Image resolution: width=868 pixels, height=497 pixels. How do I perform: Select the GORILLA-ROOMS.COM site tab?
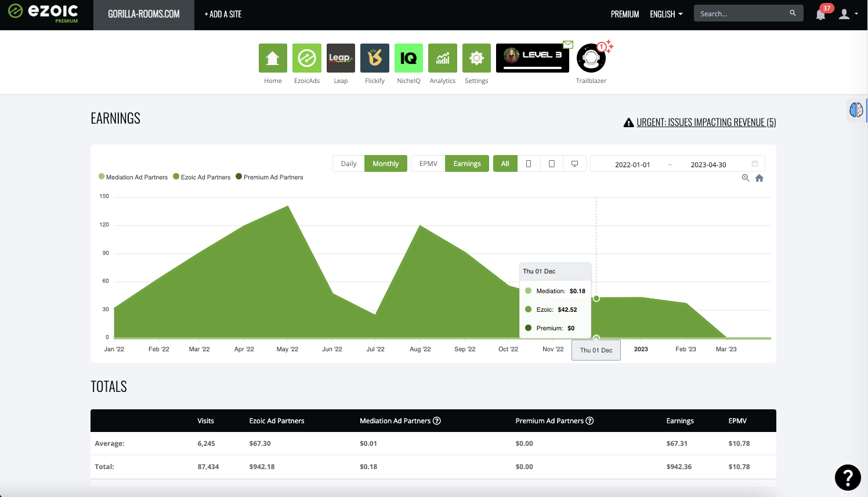coord(144,15)
